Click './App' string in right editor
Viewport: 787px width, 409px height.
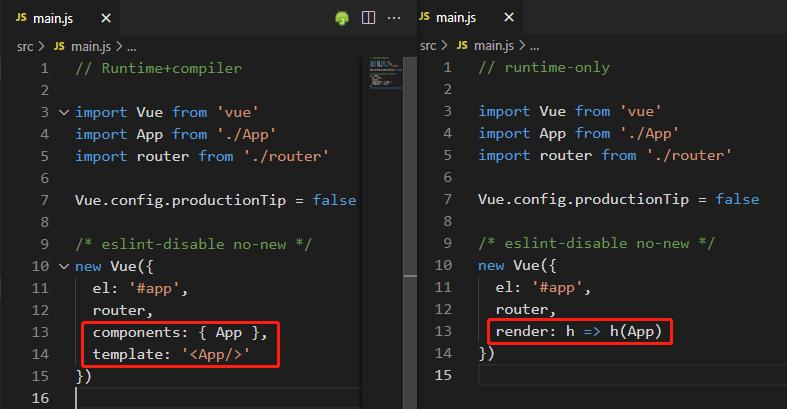649,133
